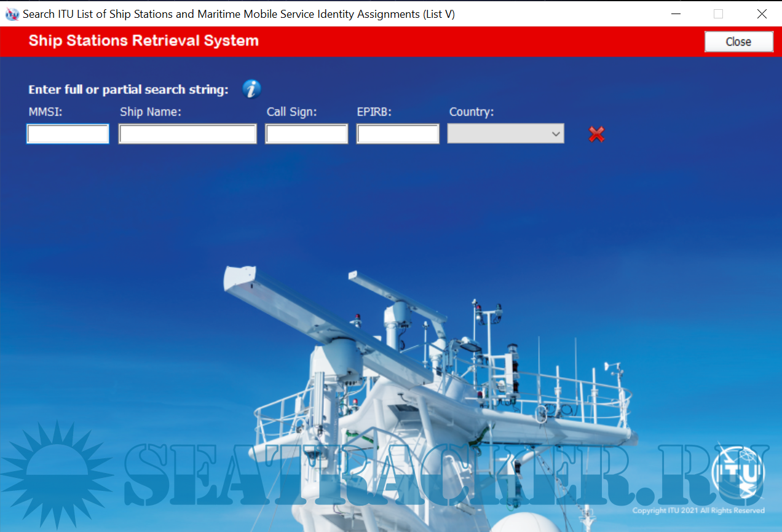The height and width of the screenshot is (532, 782).
Task: Click the maximize button in title bar
Action: 718,14
